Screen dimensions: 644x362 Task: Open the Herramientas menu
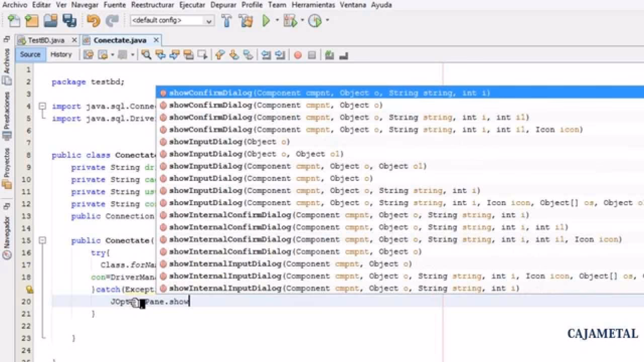[313, 5]
